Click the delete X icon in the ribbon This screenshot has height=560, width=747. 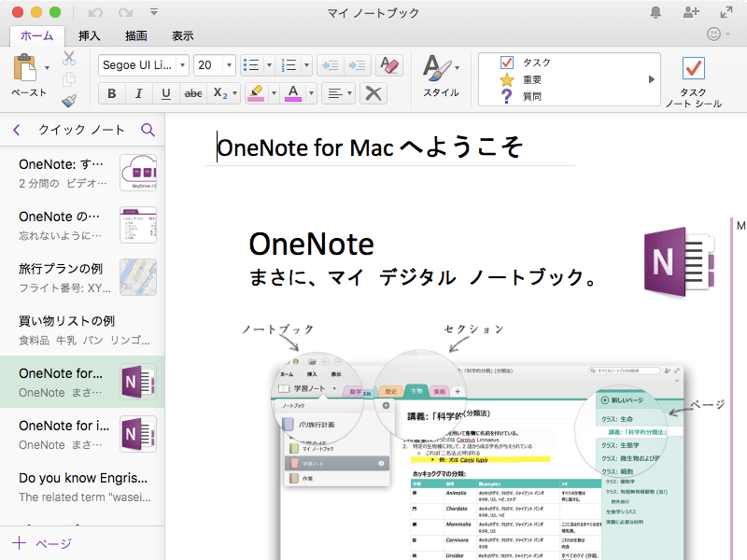tap(373, 93)
